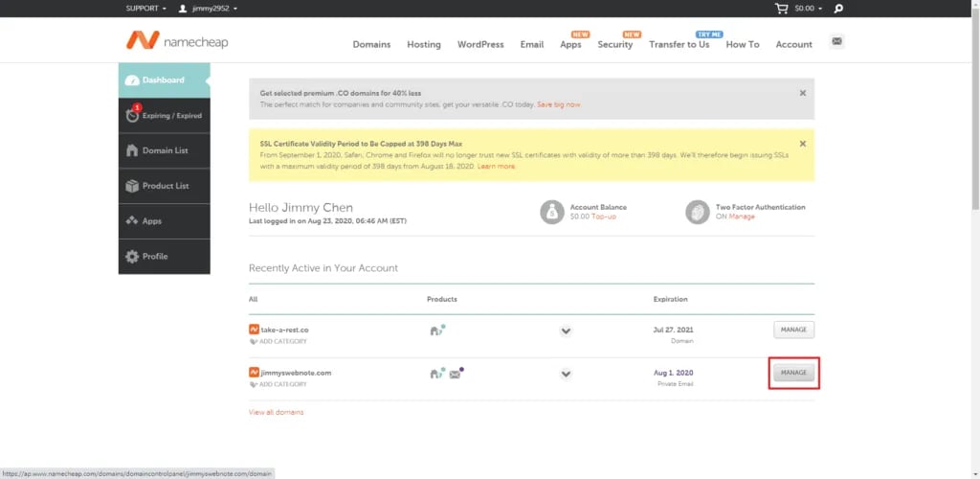Go to Profile in sidebar
The height and width of the screenshot is (479, 980).
(x=165, y=257)
